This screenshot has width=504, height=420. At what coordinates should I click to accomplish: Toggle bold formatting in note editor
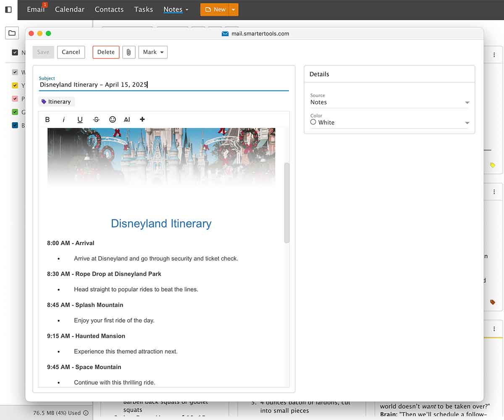[x=47, y=120]
